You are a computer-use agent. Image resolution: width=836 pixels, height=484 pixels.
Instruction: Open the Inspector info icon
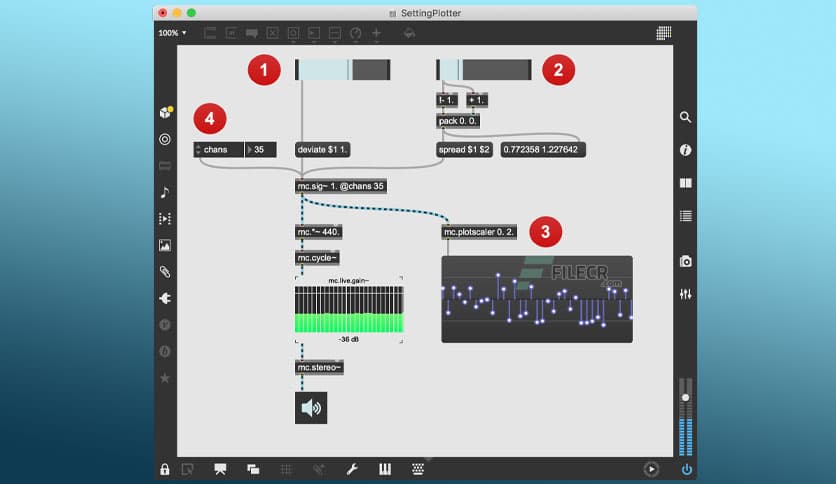point(686,150)
